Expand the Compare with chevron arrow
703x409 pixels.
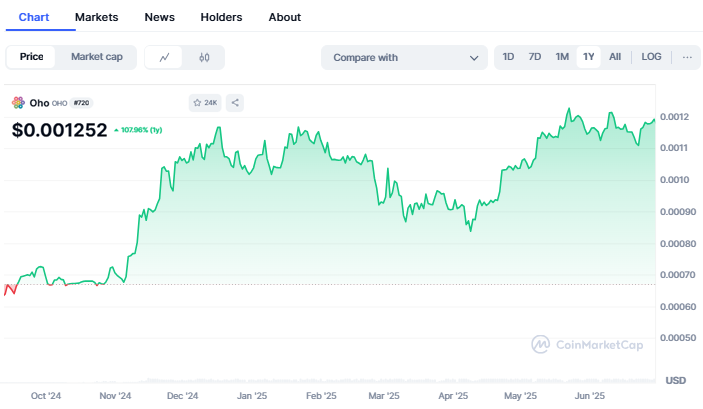[x=474, y=58]
